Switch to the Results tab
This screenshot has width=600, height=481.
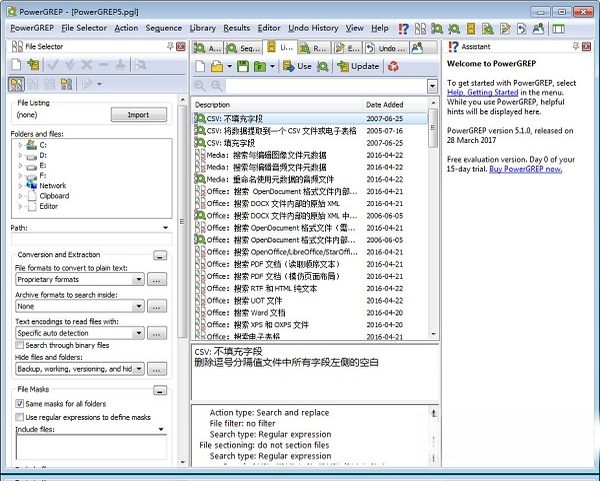(x=315, y=48)
